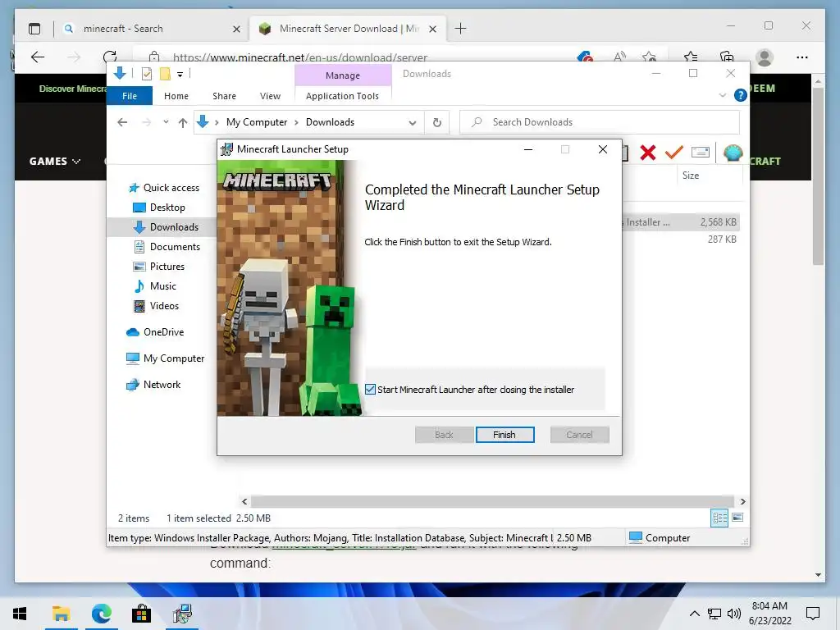The height and width of the screenshot is (630, 840).
Task: Open Edge profile avatar
Action: [x=765, y=57]
